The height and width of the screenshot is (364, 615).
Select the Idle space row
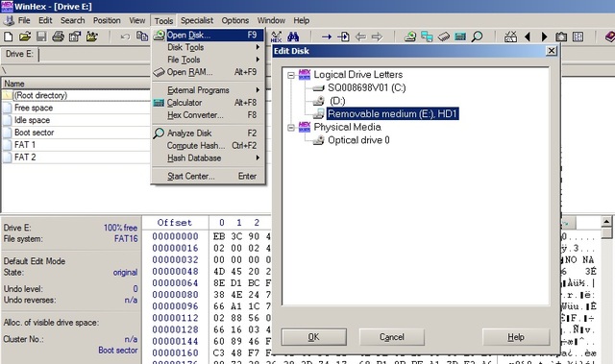coord(77,120)
